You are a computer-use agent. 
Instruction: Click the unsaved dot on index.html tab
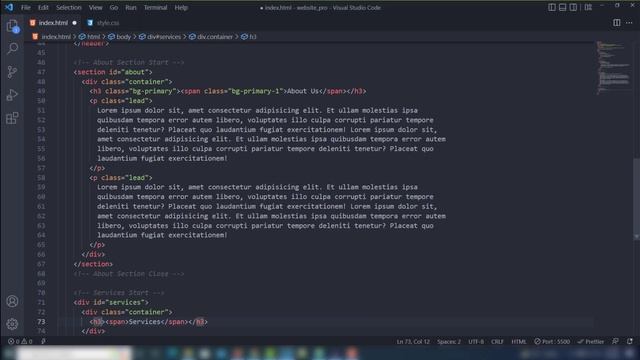coord(74,23)
